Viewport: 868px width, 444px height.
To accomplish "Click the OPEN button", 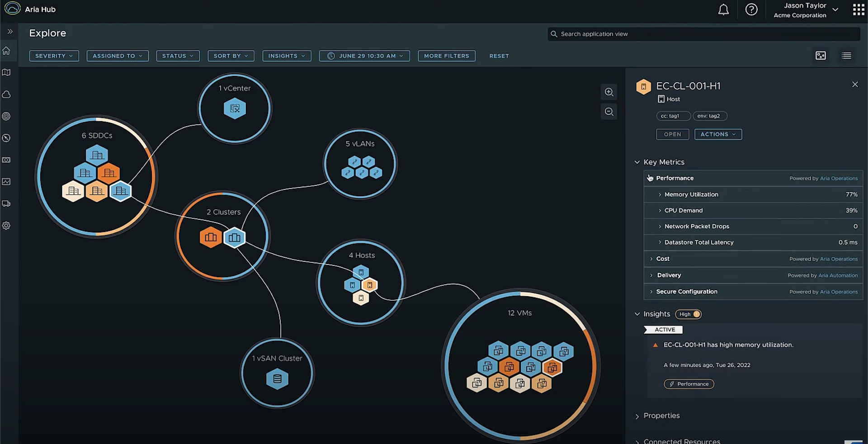I will pos(672,134).
